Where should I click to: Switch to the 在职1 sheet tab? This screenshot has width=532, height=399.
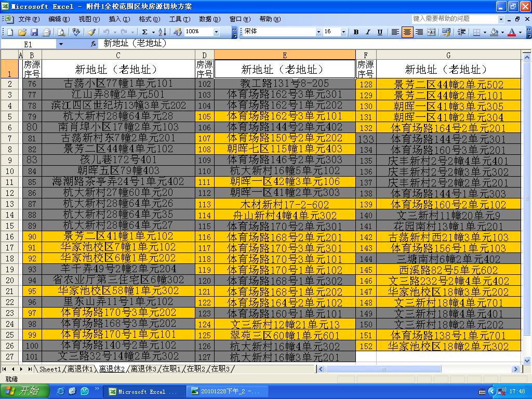[x=171, y=369]
